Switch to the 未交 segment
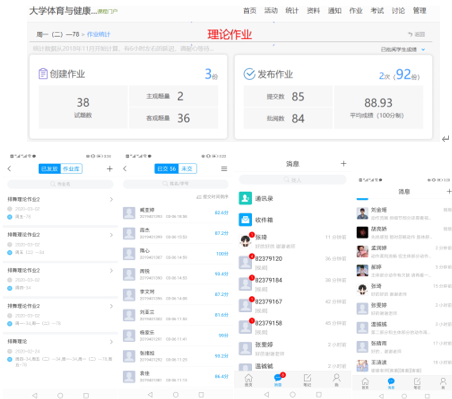This screenshot has width=452, height=399. pyautogui.click(x=187, y=169)
